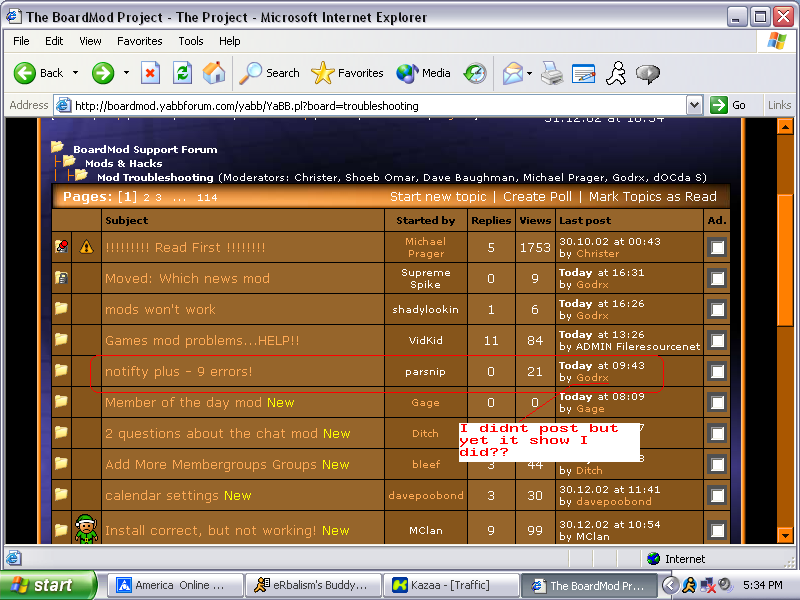Open topic 'Games mod problems...HELP!!'
800x600 pixels.
coord(202,340)
